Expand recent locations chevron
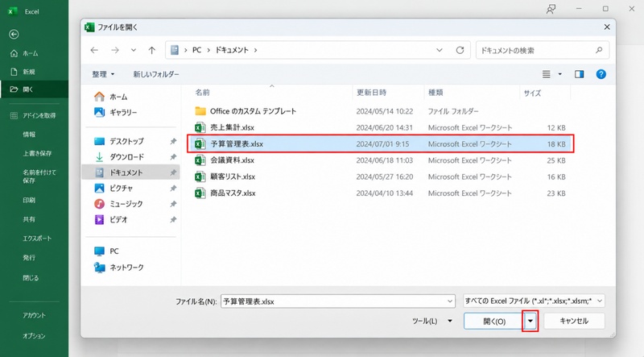The image size is (644, 357). (x=134, y=50)
